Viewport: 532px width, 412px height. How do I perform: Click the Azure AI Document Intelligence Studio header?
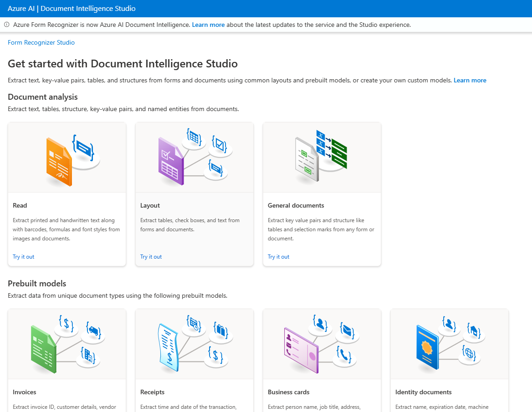pyautogui.click(x=72, y=8)
